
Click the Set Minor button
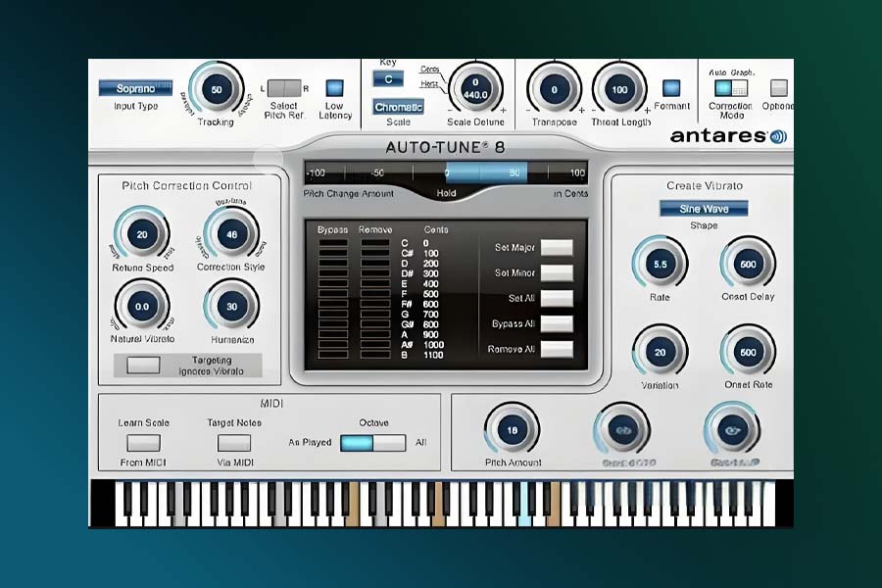(557, 272)
